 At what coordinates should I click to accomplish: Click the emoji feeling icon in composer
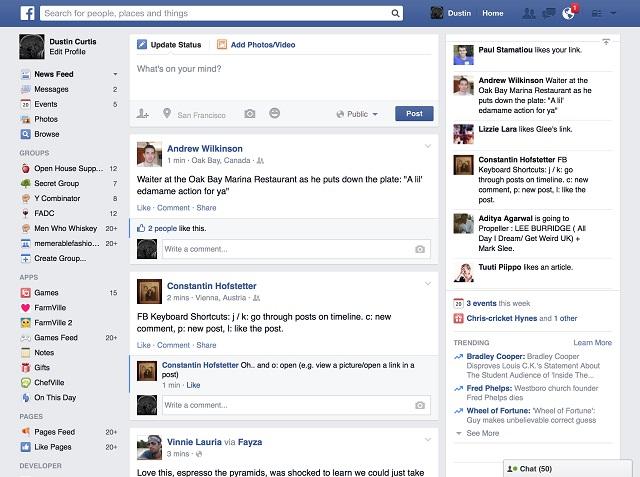(275, 113)
